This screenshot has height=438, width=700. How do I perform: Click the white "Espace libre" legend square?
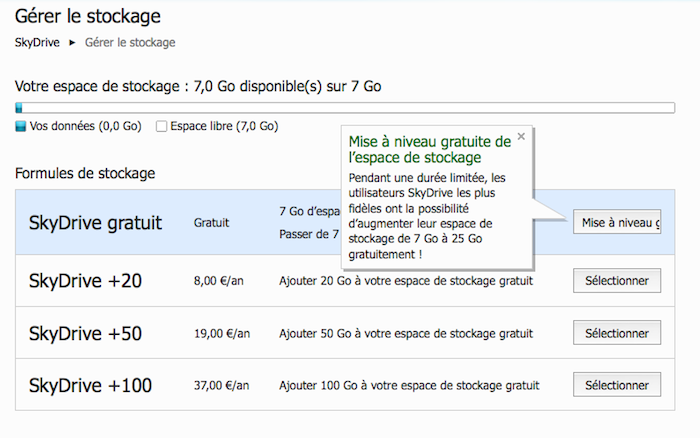(161, 127)
